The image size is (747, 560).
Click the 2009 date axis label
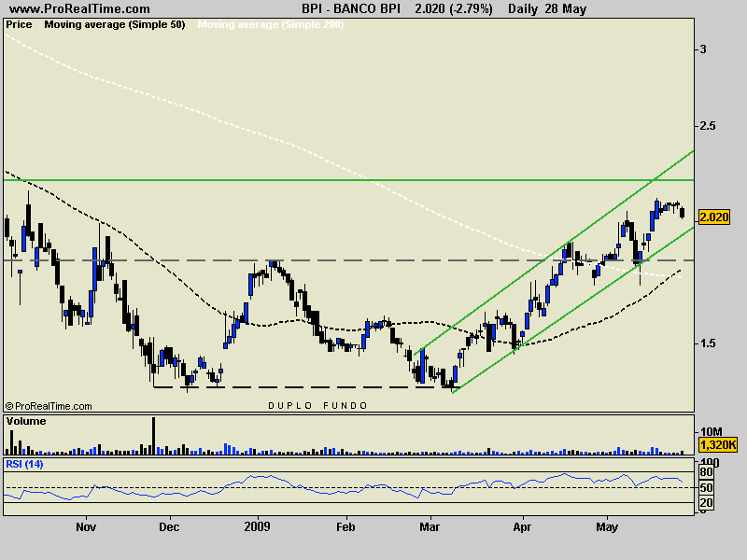258,526
